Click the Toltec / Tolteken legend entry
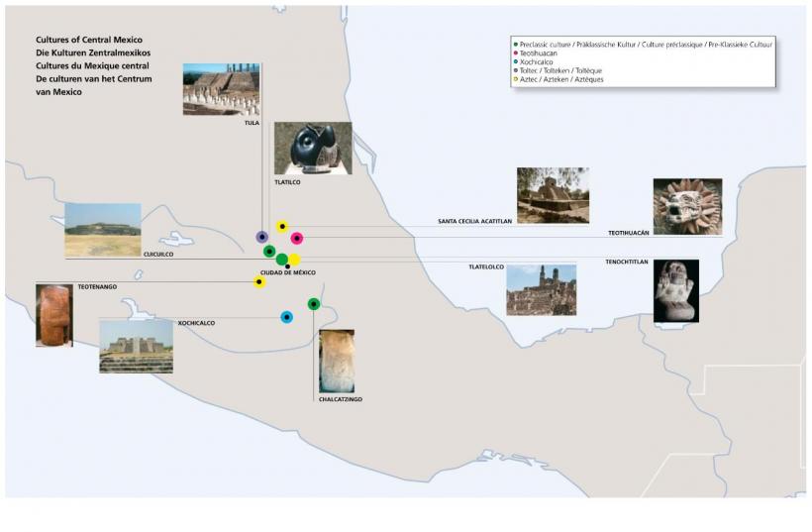 [560, 70]
